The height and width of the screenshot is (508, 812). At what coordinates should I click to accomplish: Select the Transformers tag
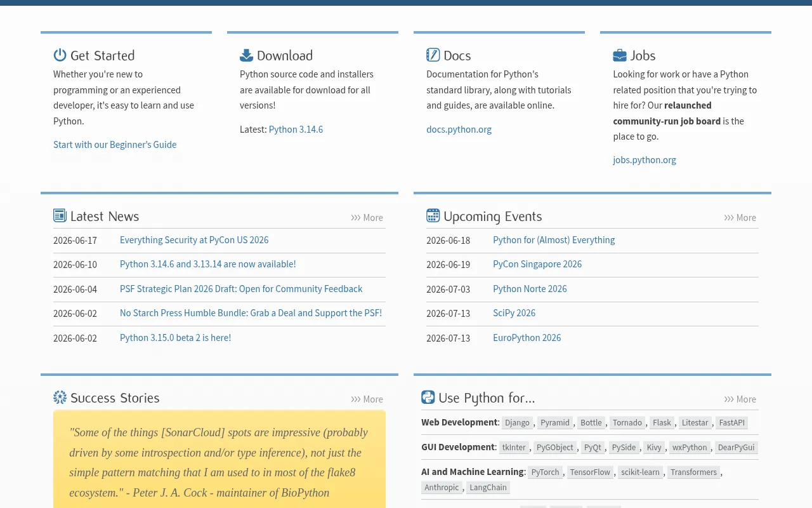click(693, 472)
